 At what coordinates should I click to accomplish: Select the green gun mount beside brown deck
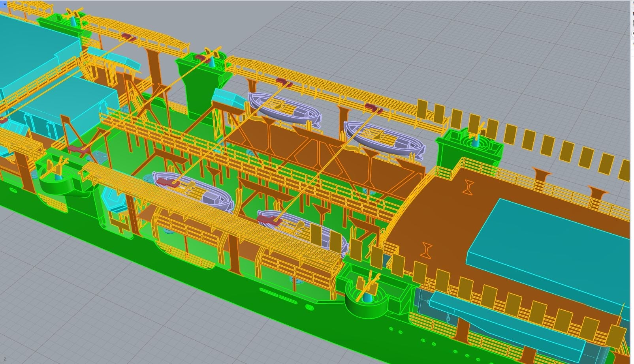[x=470, y=147]
